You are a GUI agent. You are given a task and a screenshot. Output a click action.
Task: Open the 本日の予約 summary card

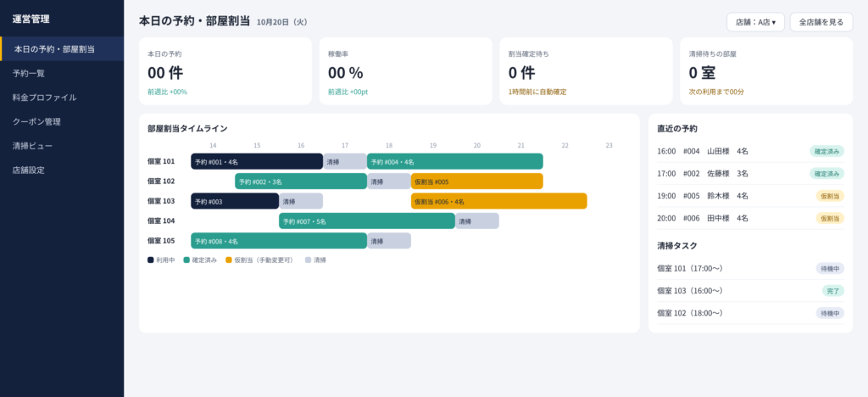pyautogui.click(x=225, y=71)
